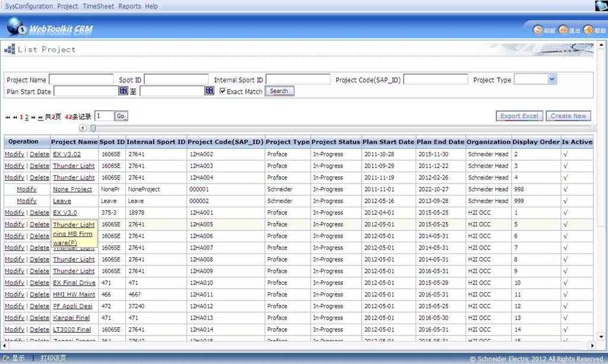Click the Plan Start Date to field

click(172, 91)
